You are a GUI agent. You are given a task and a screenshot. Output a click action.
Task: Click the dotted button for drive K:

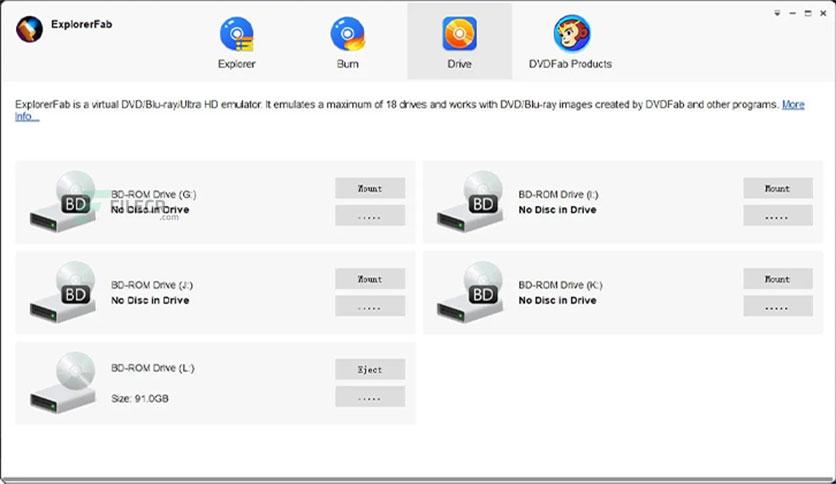coord(778,306)
